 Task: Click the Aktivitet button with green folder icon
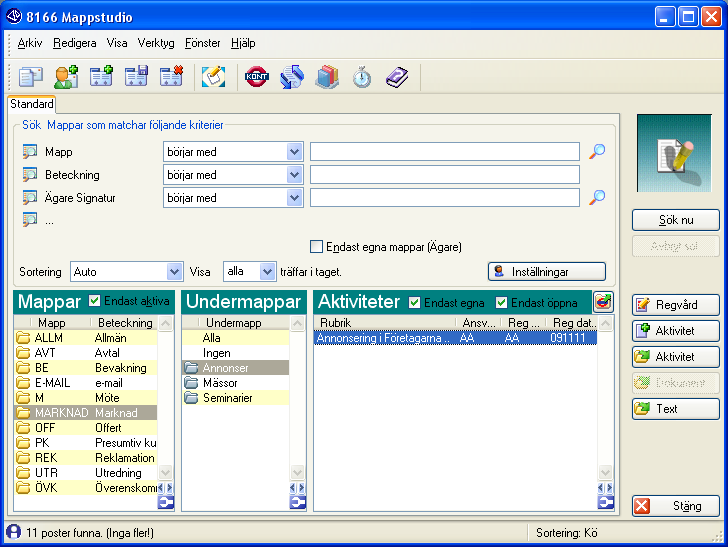(x=676, y=357)
